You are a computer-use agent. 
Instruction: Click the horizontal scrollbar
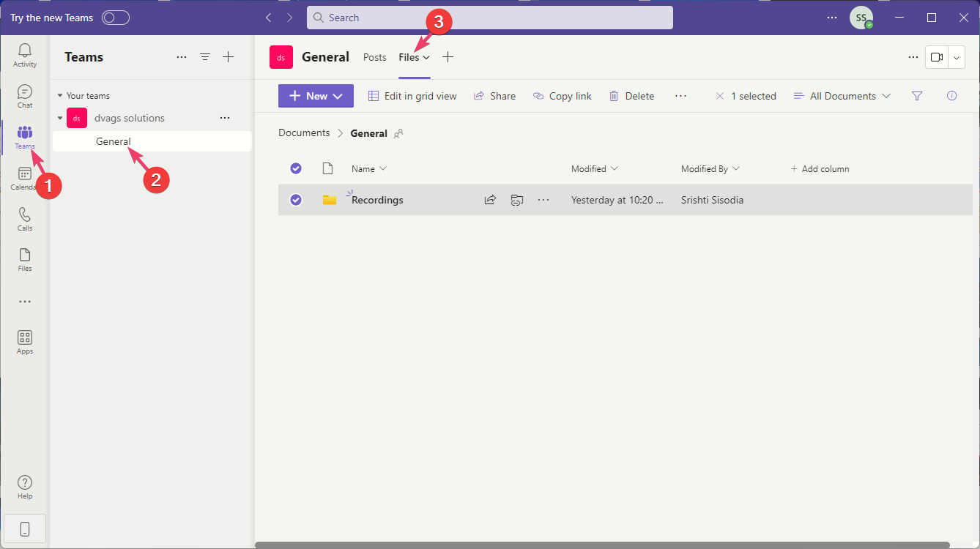[x=602, y=545]
